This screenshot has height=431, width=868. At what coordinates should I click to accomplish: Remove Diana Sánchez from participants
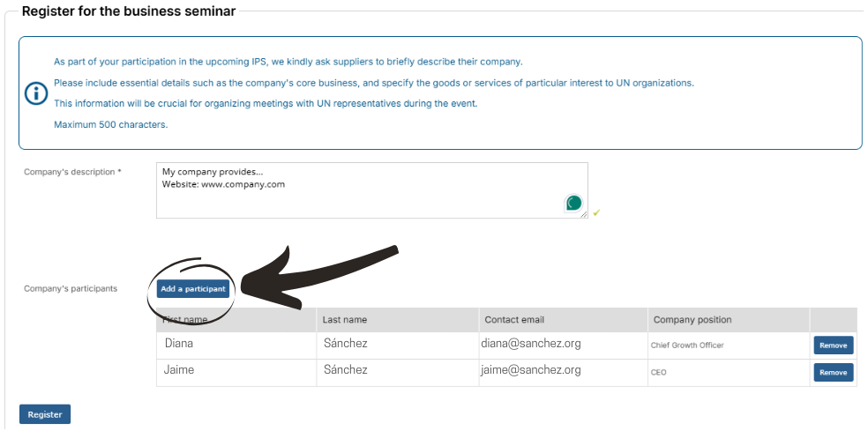(x=833, y=346)
